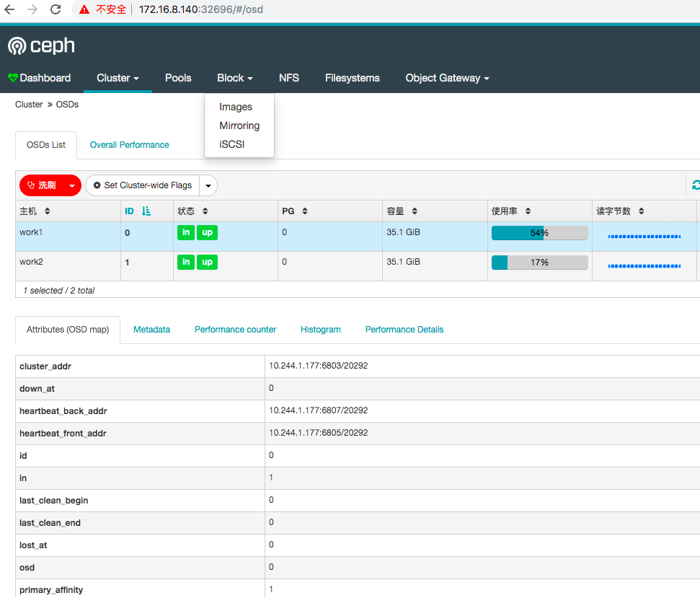Select the Attributes (OSD map) tab

68,330
